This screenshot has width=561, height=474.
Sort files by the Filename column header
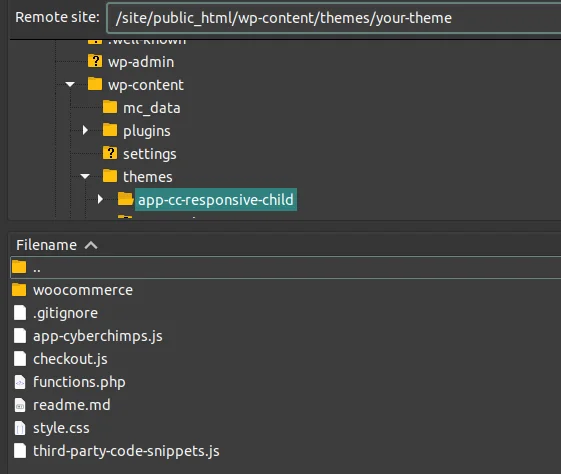tap(47, 245)
